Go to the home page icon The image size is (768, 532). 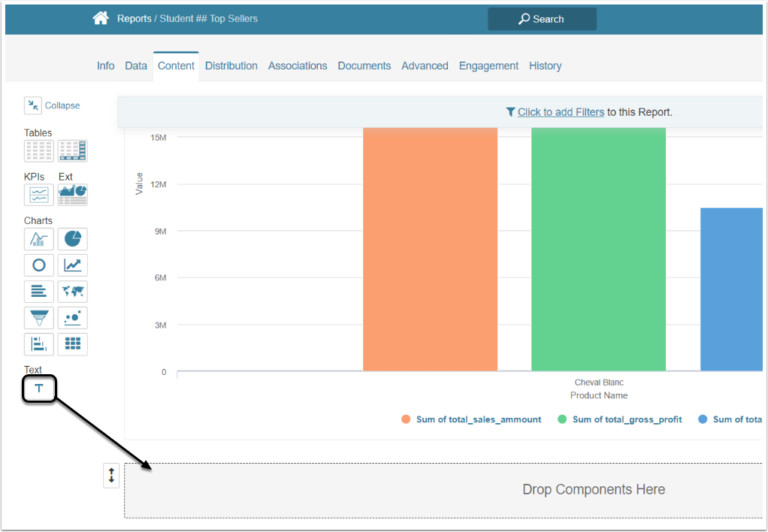[101, 19]
